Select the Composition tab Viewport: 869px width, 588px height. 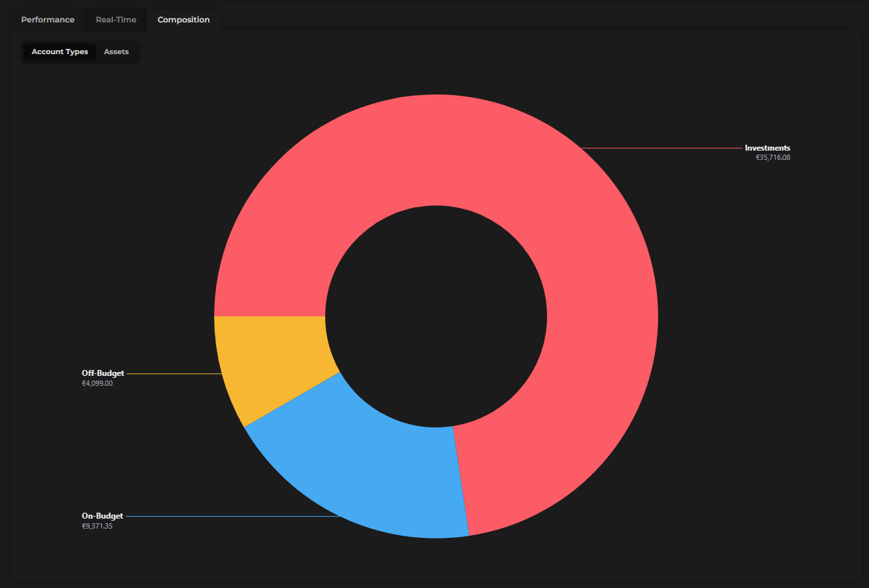[x=183, y=19]
